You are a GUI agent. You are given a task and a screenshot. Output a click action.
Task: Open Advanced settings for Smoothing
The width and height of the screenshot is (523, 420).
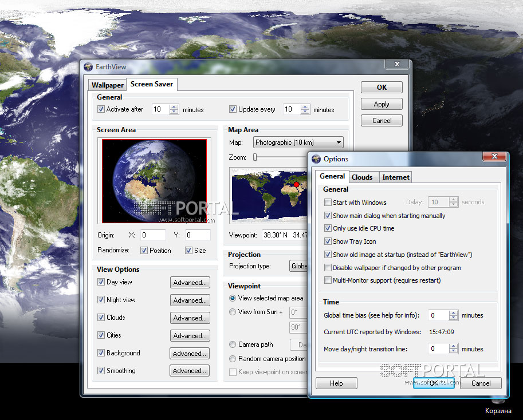(190, 370)
